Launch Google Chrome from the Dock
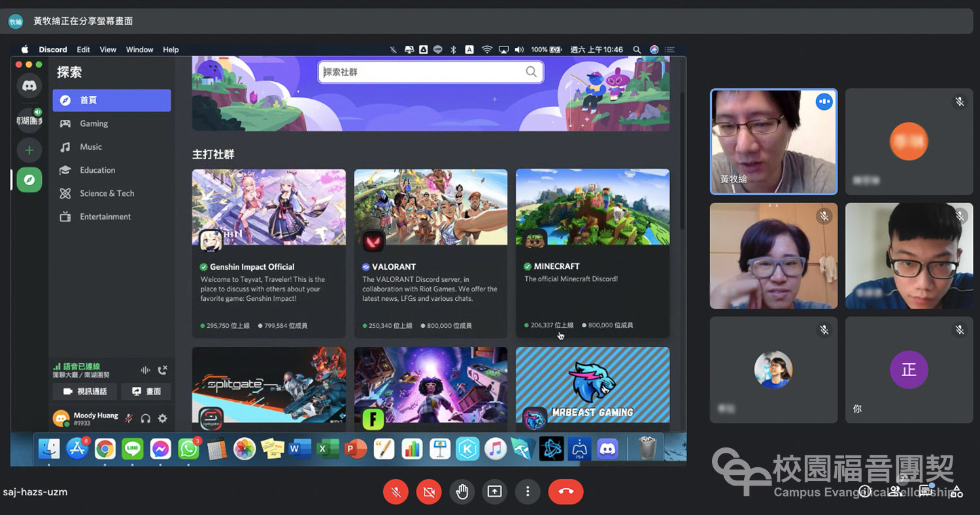 (105, 449)
